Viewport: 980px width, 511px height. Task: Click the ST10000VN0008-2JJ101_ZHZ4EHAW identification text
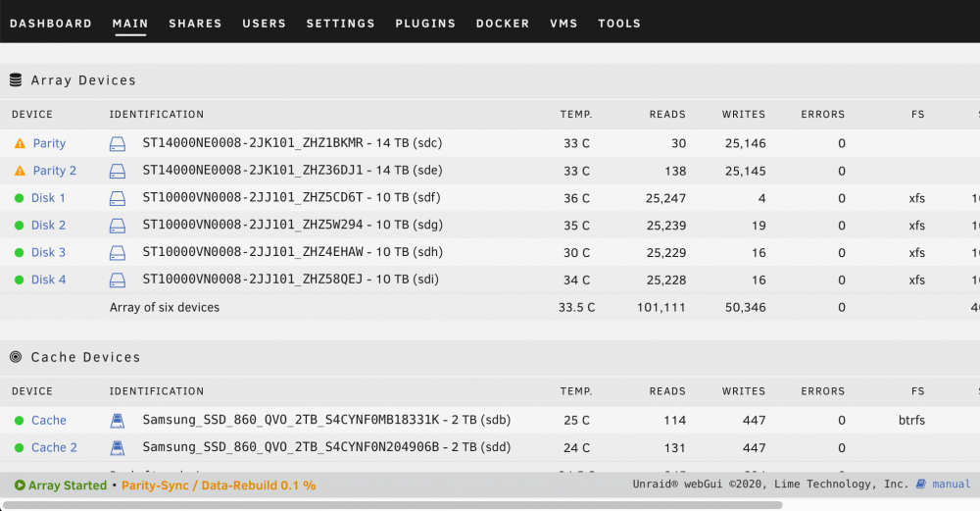click(253, 252)
